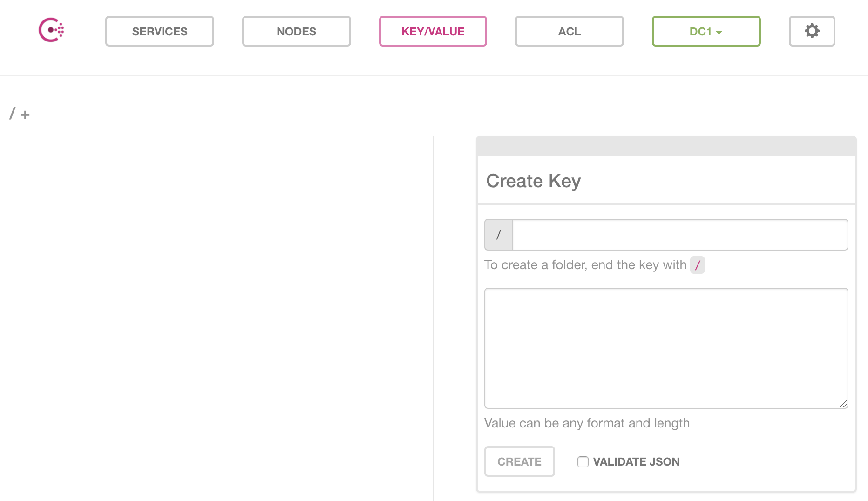Click the gray panel header bar
The height and width of the screenshot is (501, 868).
click(x=666, y=146)
